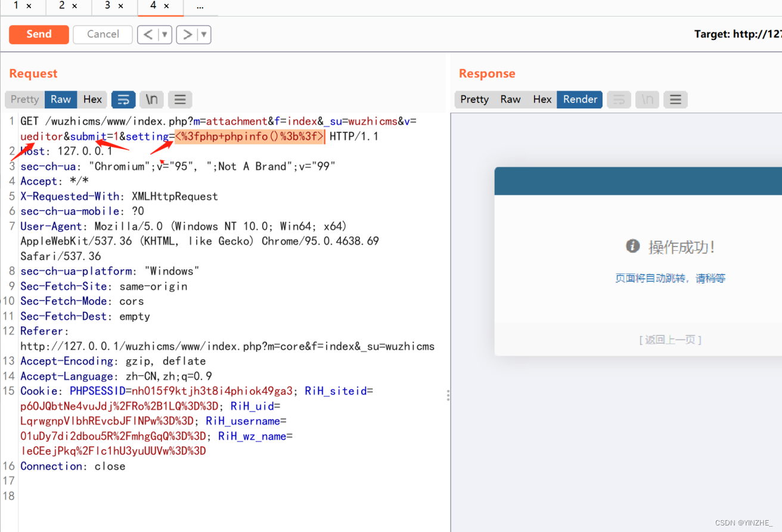Switch to Repeater tab 3
This screenshot has width=782, height=532.
[107, 5]
